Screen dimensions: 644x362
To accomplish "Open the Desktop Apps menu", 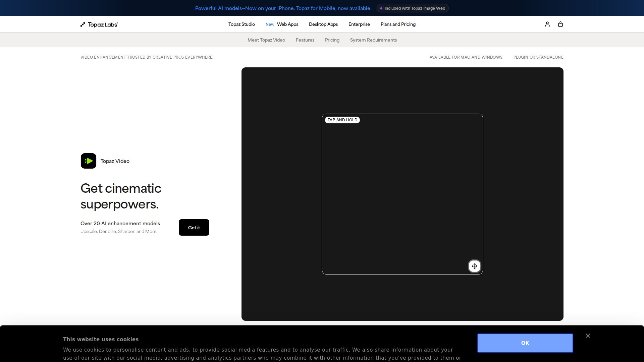I will [323, 24].
